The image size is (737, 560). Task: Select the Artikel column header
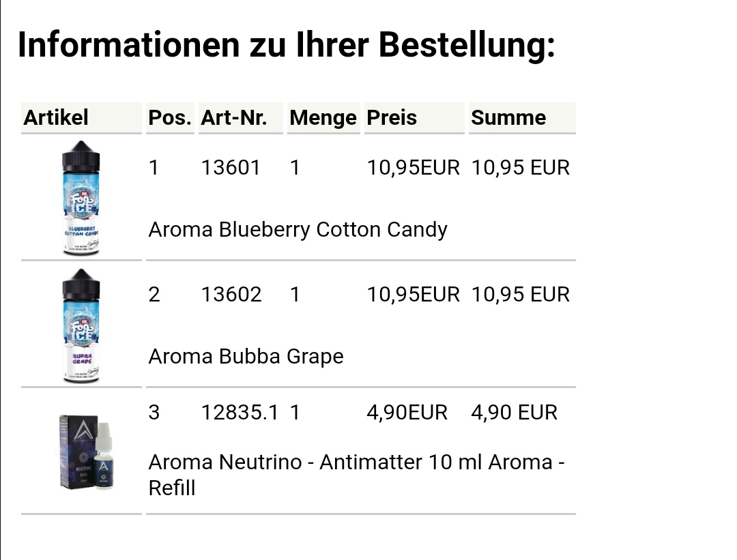[56, 118]
